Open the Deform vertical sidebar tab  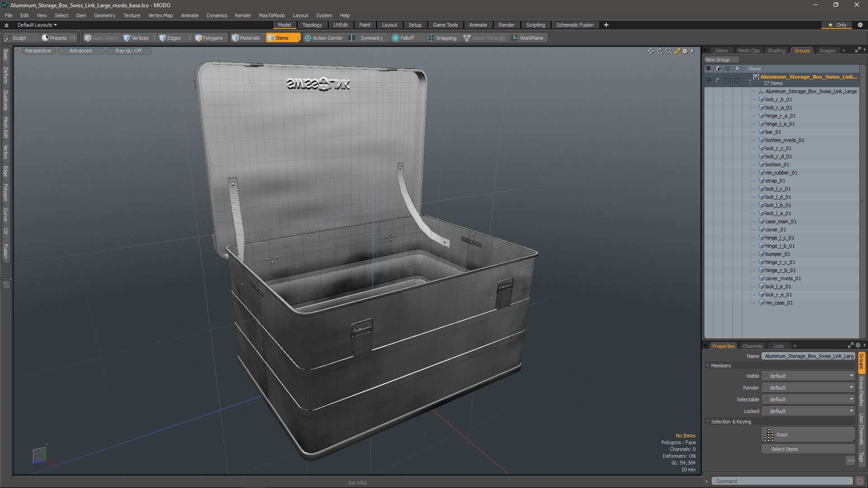click(x=5, y=76)
